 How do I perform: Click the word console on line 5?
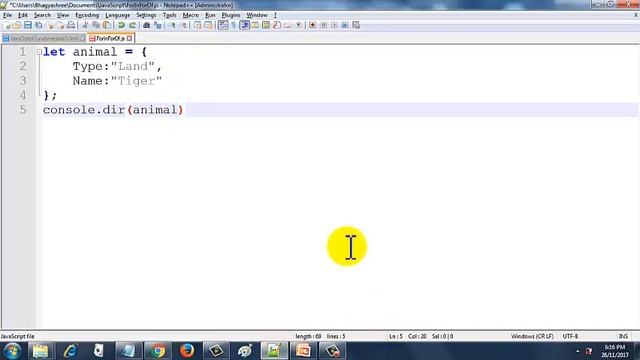[x=69, y=110]
